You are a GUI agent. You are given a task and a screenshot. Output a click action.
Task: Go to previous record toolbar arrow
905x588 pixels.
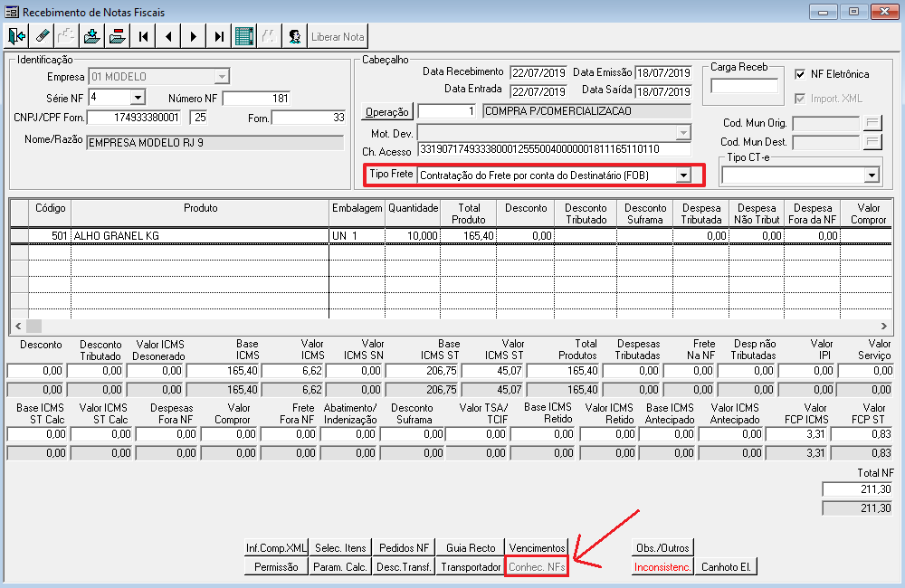pos(168,36)
